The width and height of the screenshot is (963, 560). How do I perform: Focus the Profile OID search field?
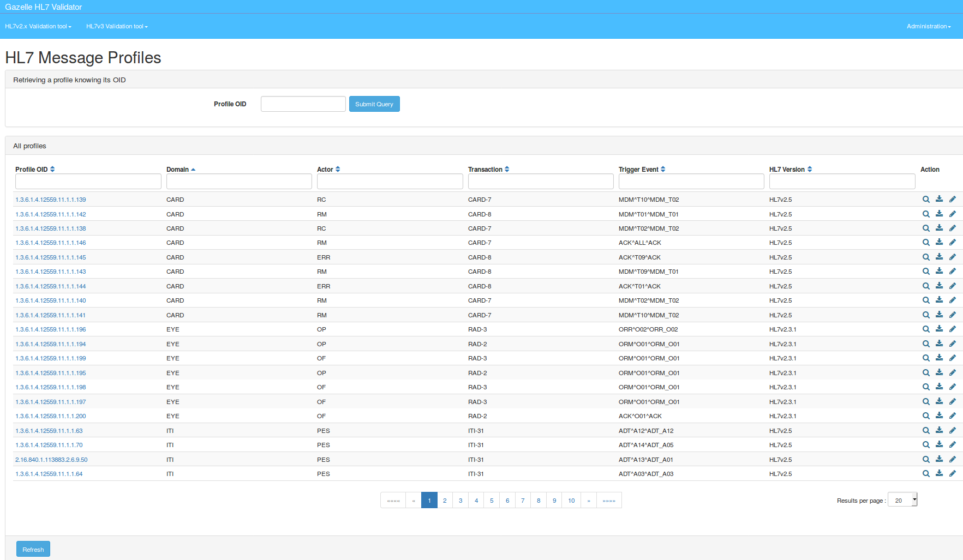coord(303,104)
